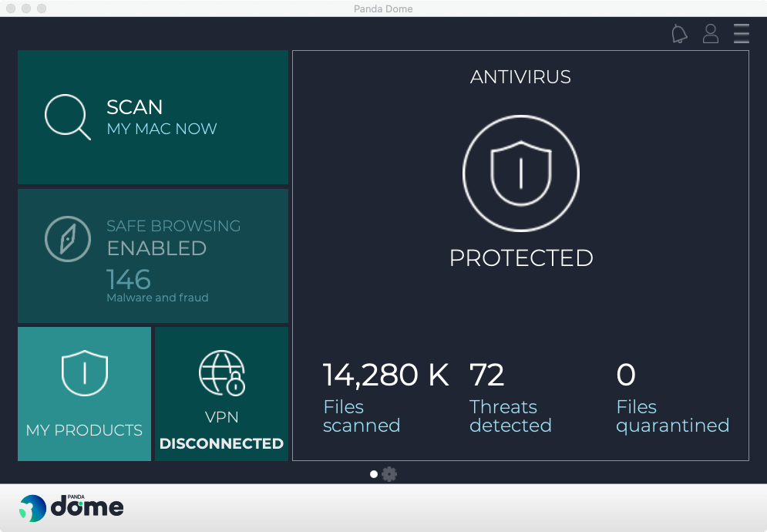The width and height of the screenshot is (767, 532).
Task: Open the hamburger menu
Action: click(741, 34)
